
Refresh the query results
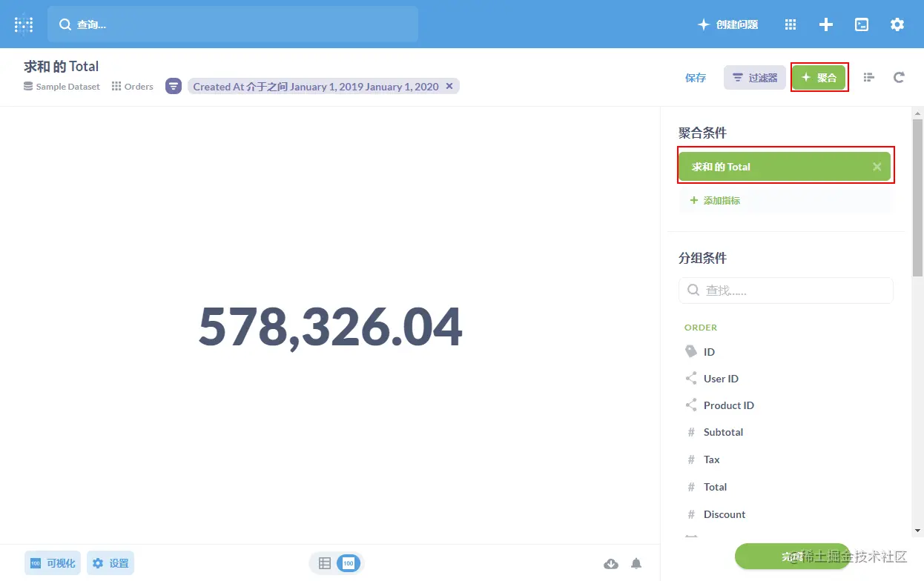[899, 77]
